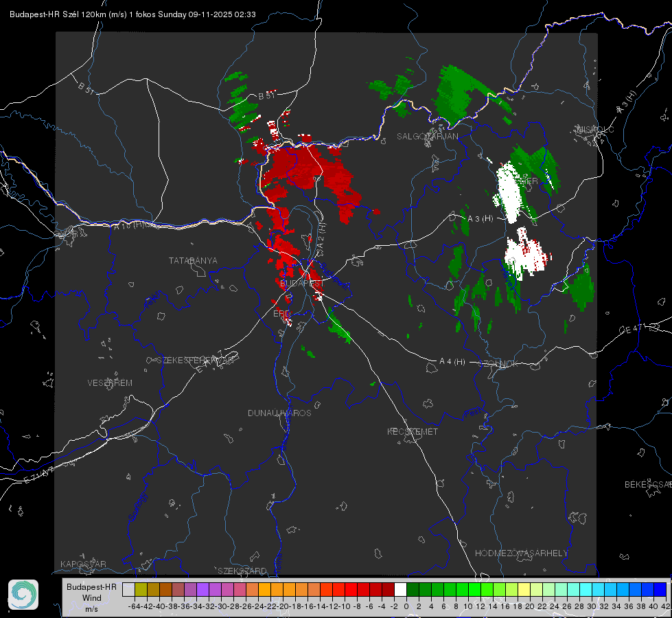Select the A 3 (H) road label near Eger

pyautogui.click(x=480, y=219)
